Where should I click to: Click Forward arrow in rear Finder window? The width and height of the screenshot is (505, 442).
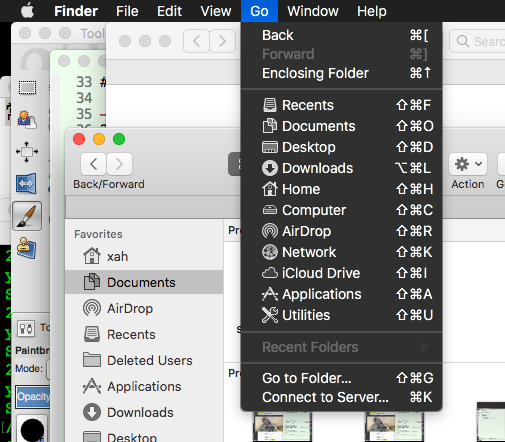click(x=222, y=41)
